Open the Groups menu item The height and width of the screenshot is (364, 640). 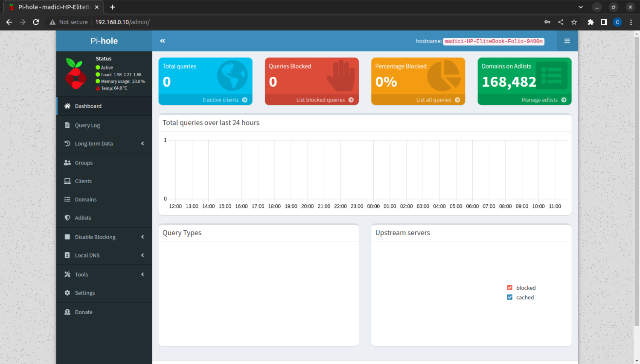click(104, 163)
